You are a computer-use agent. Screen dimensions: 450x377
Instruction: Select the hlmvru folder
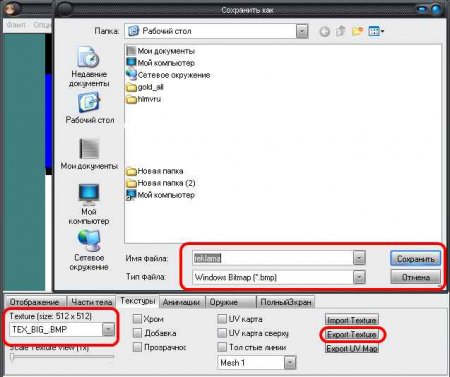[x=144, y=99]
